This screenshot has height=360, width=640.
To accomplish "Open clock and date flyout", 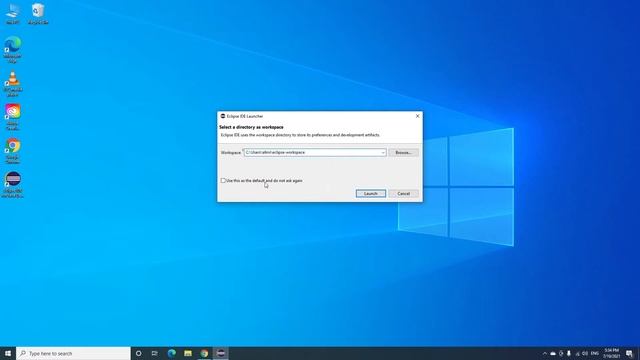I will pos(611,353).
